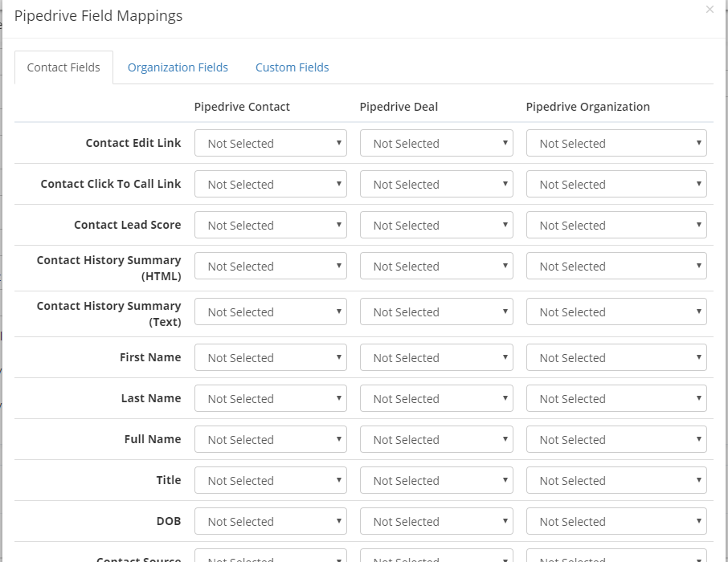Open Pipedrive Contact dropdown for First Name
Screen dimensions: 728x562
coord(271,357)
